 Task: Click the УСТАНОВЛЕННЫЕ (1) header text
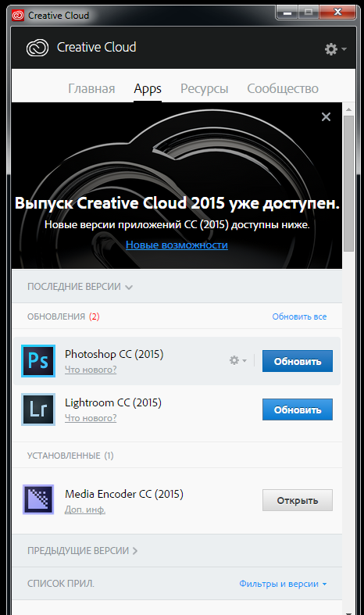[x=70, y=456]
